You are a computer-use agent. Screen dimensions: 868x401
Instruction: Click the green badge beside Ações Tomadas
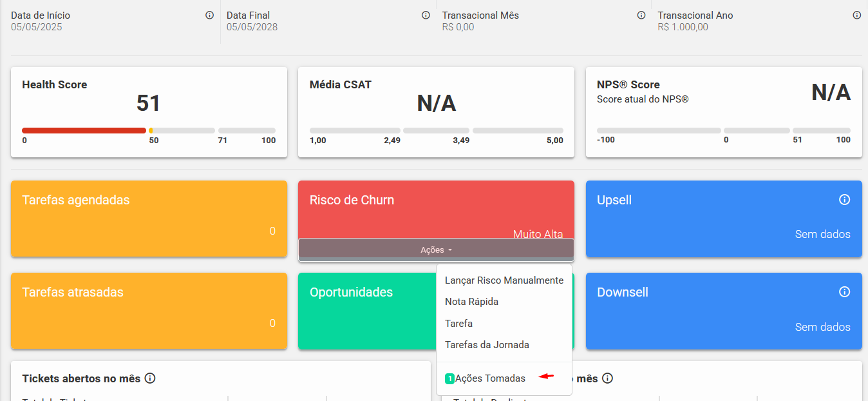pos(449,379)
